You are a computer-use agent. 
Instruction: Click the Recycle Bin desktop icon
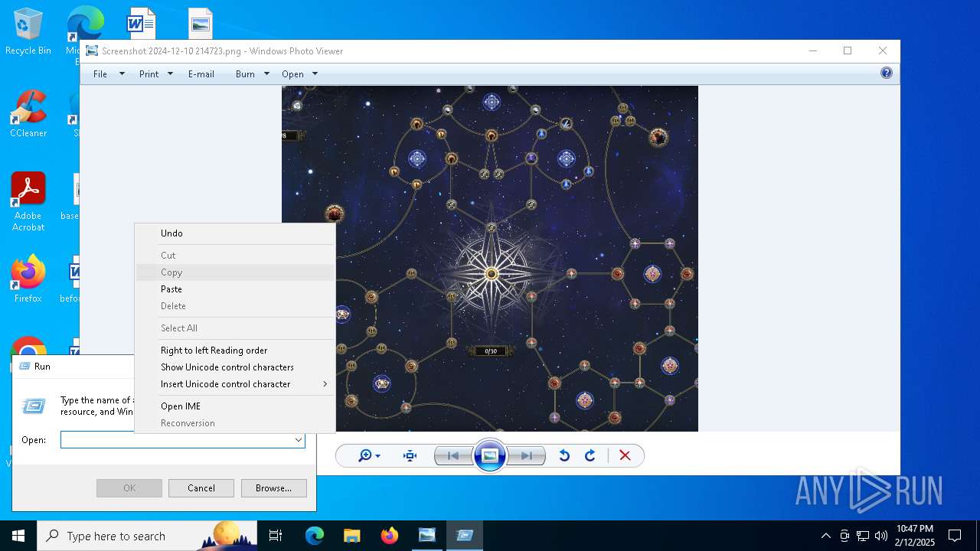[x=28, y=32]
